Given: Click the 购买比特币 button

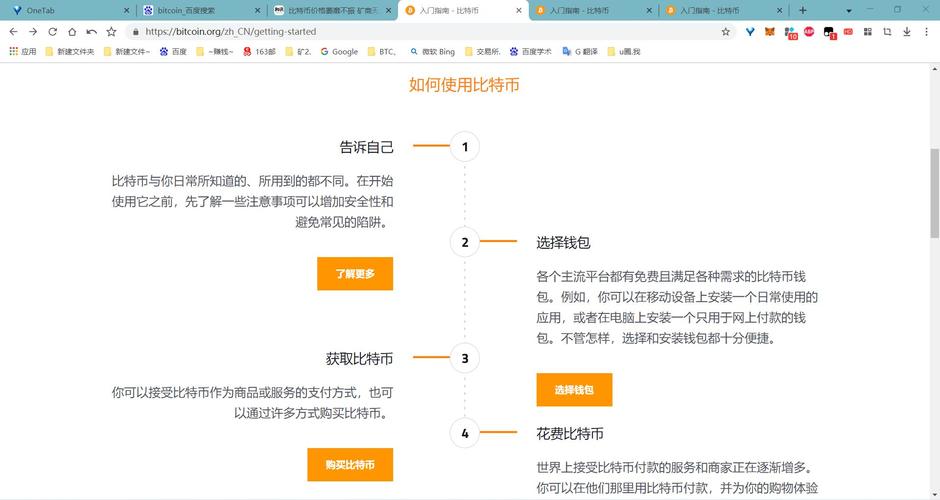Looking at the screenshot, I should (x=350, y=465).
